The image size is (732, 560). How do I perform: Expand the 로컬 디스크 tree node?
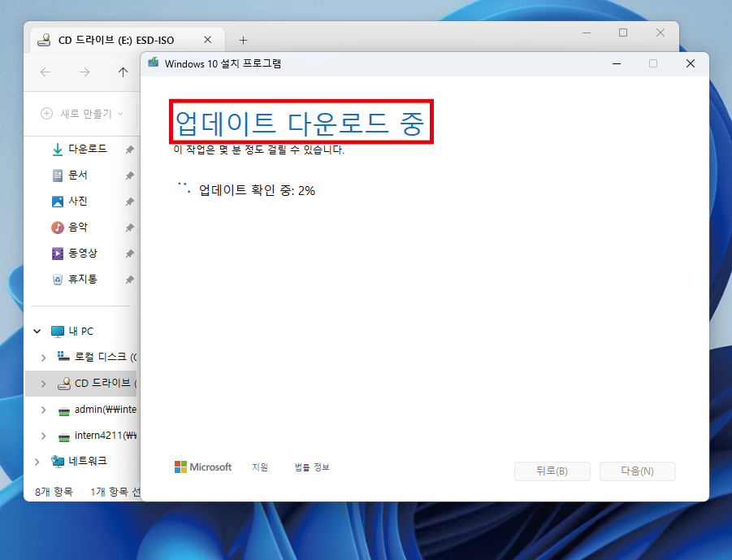[43, 358]
